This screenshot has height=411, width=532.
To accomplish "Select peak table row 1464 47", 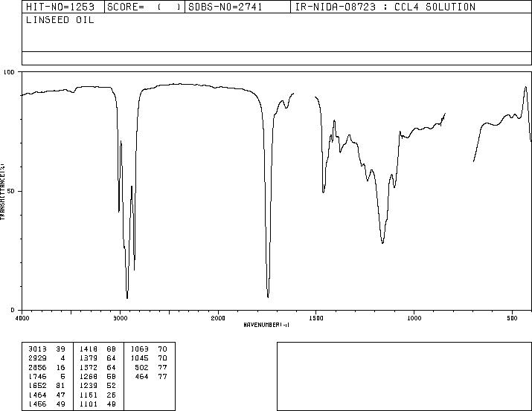I will 47,395.
